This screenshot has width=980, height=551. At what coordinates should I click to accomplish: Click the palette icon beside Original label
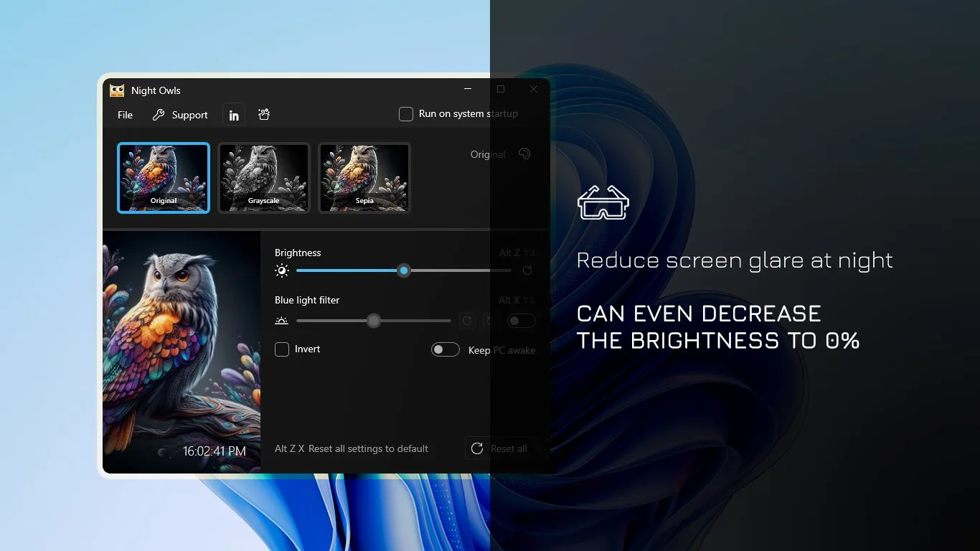524,154
